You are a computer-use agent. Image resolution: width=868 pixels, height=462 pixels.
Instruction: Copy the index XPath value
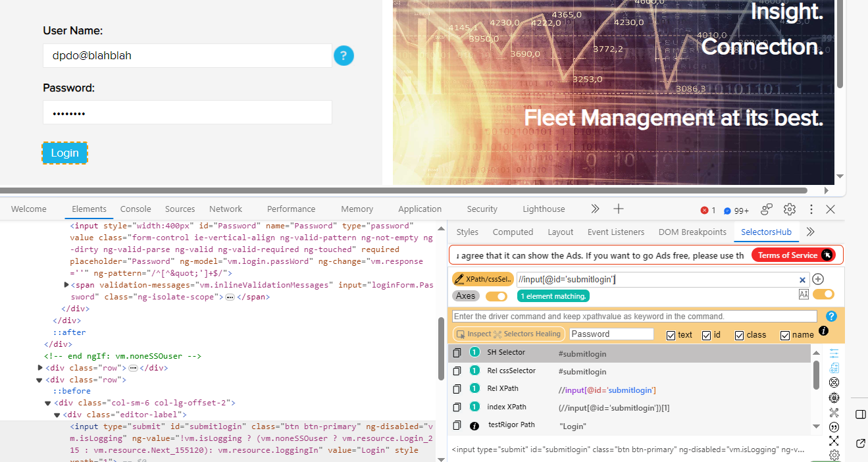457,407
